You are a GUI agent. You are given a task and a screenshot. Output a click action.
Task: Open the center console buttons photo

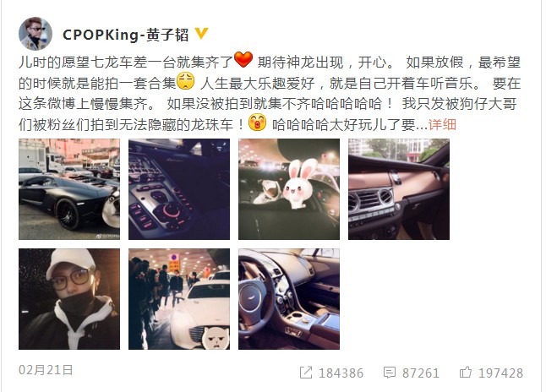179,189
